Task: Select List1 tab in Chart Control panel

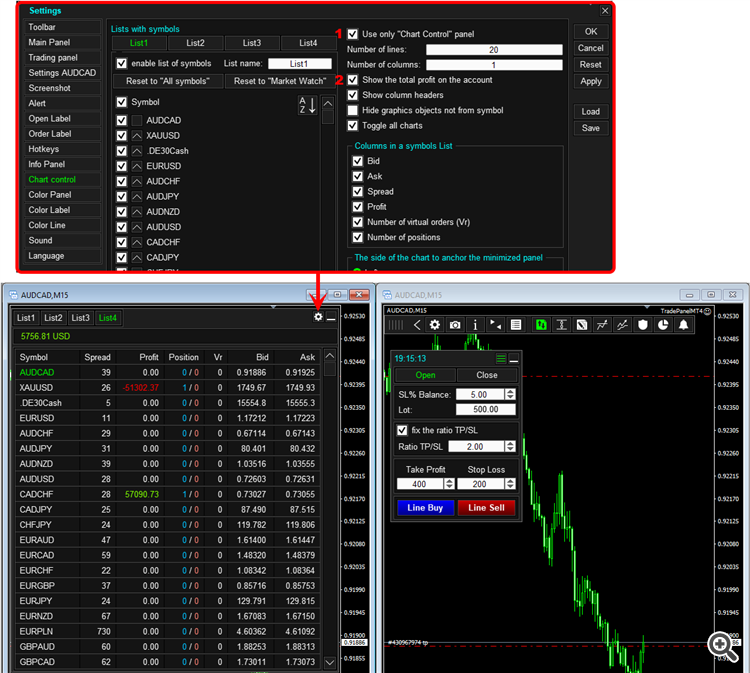Action: tap(26, 318)
